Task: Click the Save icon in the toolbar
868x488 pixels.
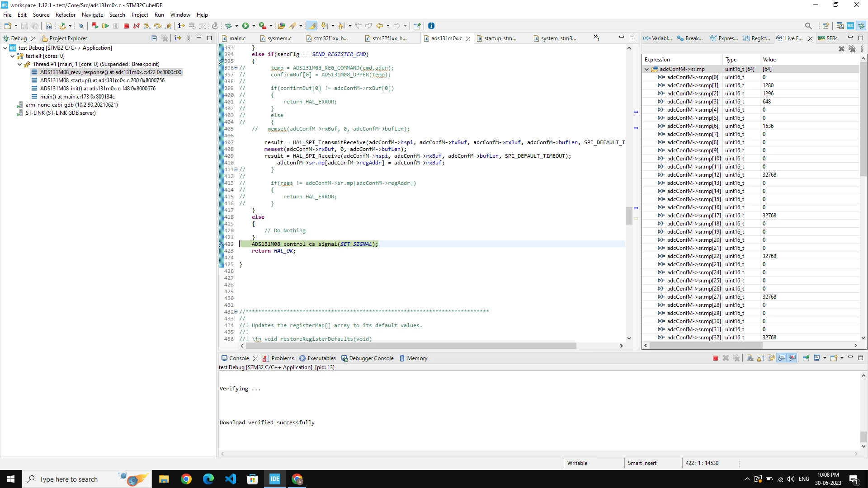Action: click(24, 26)
